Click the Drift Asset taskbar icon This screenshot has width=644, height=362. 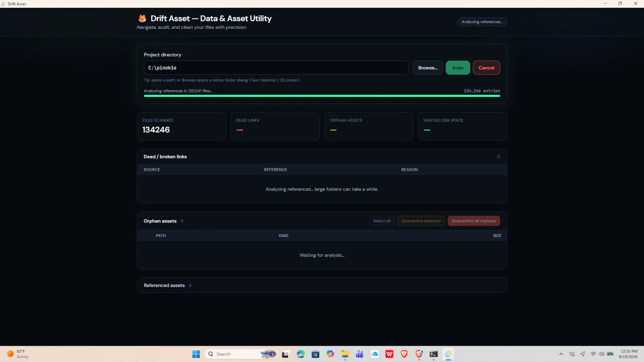point(448,354)
